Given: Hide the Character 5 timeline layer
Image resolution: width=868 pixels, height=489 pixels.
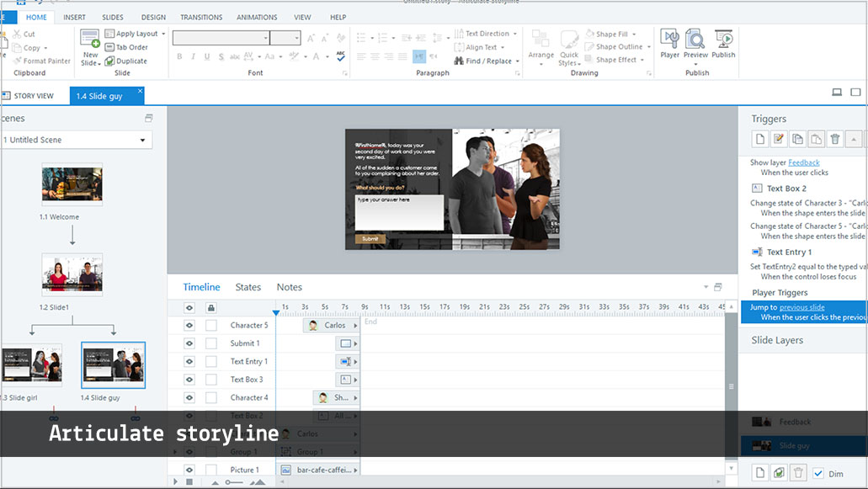Looking at the screenshot, I should [189, 326].
